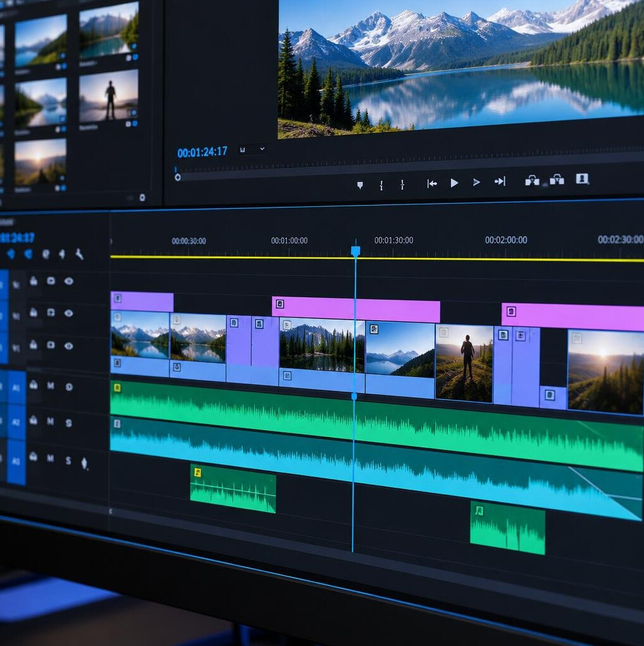
Task: Toggle the V2 track eye icon
Action: point(69,313)
